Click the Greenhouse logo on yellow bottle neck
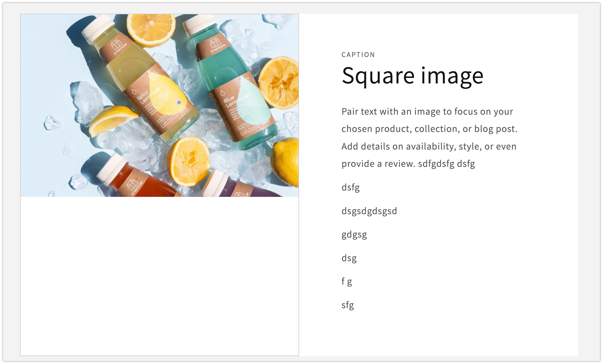This screenshot has height=364, width=603. (117, 47)
